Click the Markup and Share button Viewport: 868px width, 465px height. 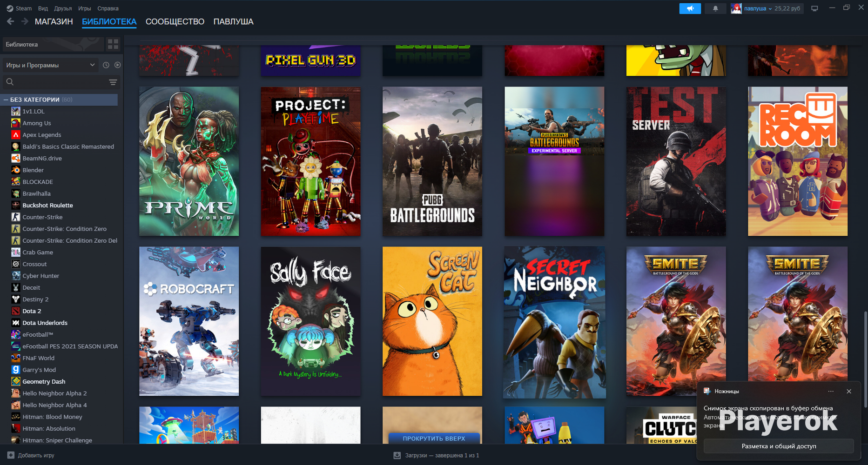click(779, 446)
